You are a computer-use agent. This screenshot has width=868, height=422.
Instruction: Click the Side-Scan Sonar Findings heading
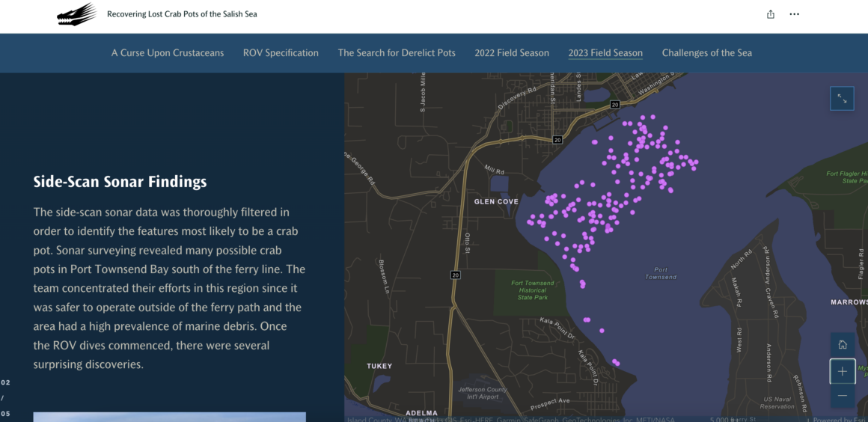pyautogui.click(x=120, y=182)
